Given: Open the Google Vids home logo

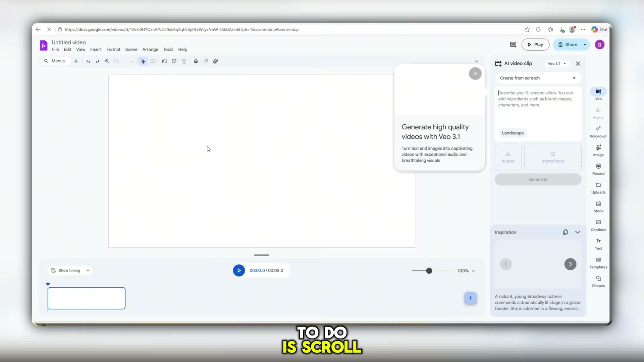Looking at the screenshot, I should [x=44, y=45].
